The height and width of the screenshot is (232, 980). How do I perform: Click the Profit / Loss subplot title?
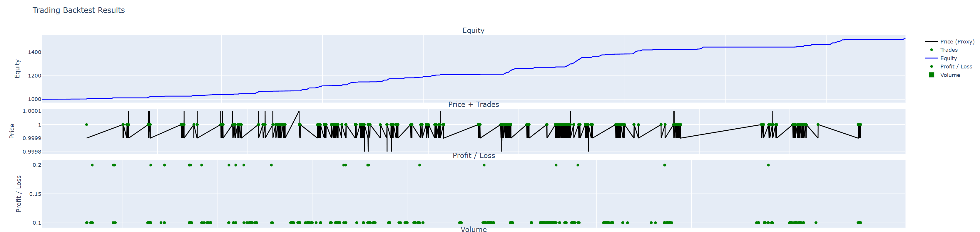473,156
